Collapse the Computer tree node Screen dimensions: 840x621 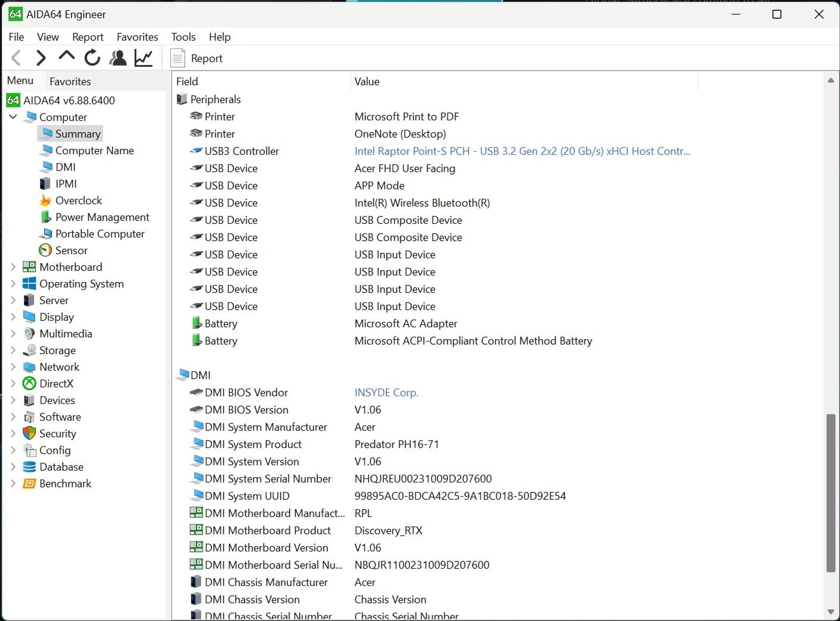pyautogui.click(x=13, y=117)
